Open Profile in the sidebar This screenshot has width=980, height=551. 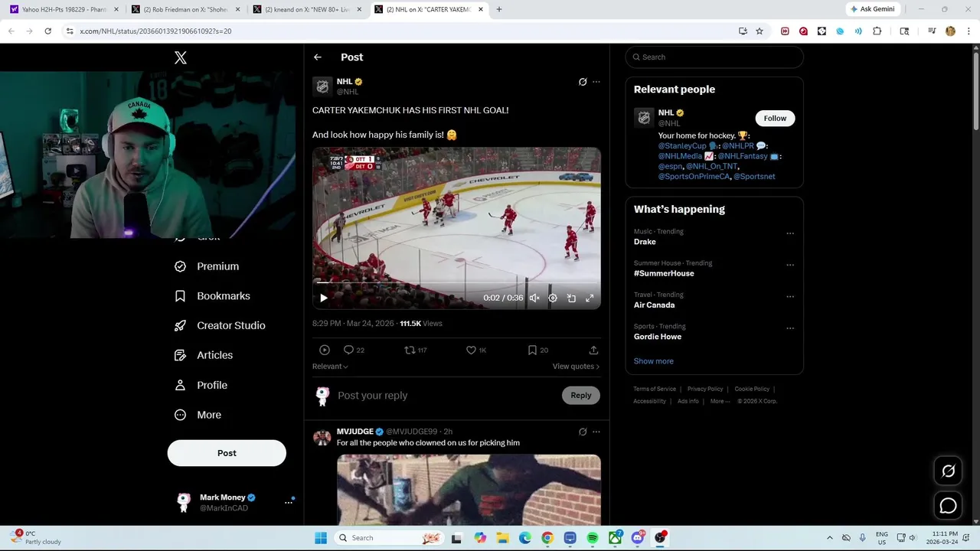point(201,385)
